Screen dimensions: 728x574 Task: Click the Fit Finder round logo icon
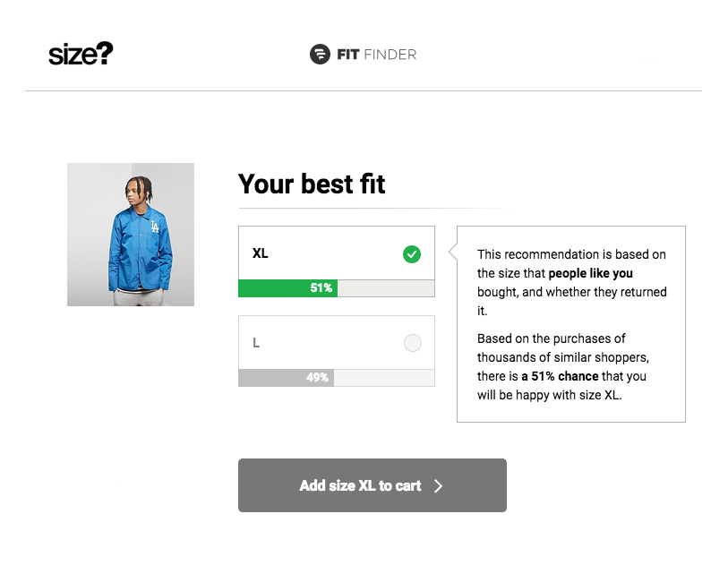[x=320, y=55]
